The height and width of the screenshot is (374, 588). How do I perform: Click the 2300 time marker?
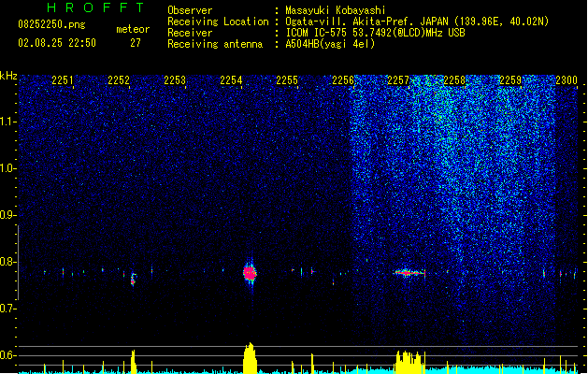(x=566, y=80)
